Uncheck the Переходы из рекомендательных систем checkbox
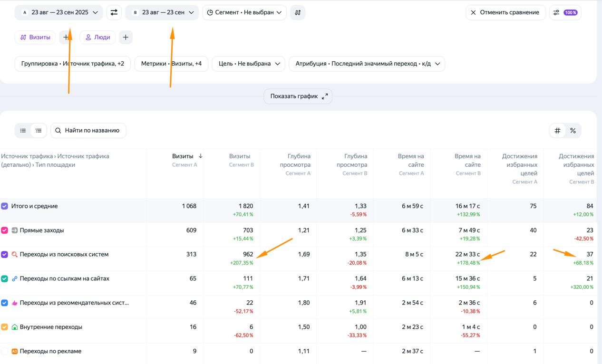The width and height of the screenshot is (602, 364). click(4, 303)
